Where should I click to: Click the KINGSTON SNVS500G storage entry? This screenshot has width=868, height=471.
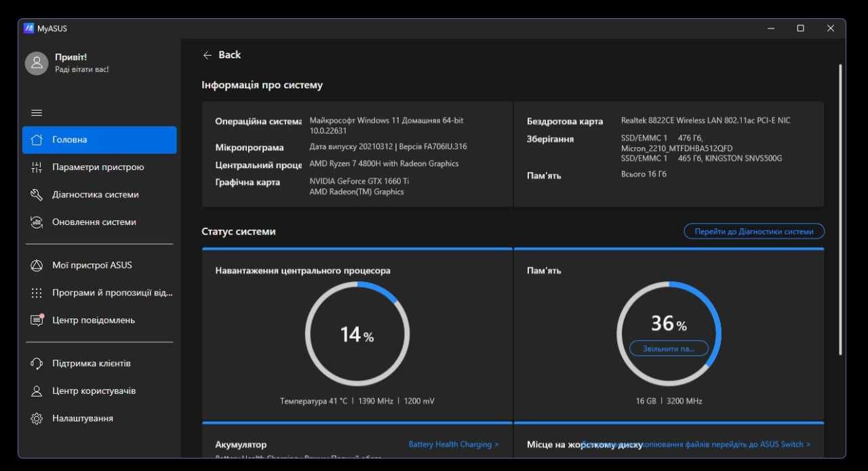[701, 159]
